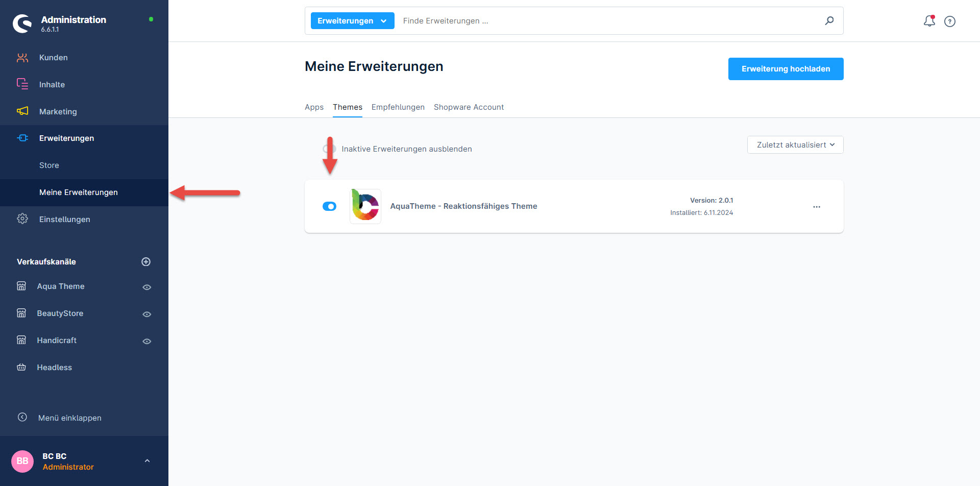Open Einstellungen gear settings
Viewport: 980px width, 486px height.
(64, 220)
